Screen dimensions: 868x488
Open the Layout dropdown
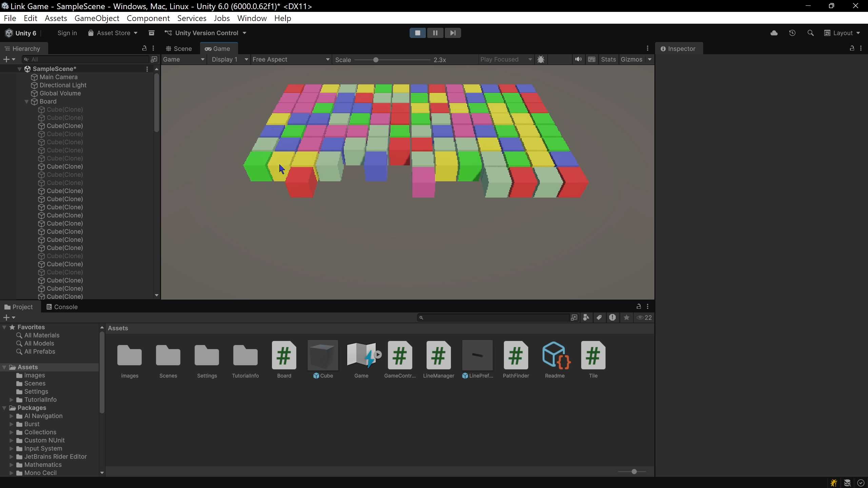tap(842, 33)
